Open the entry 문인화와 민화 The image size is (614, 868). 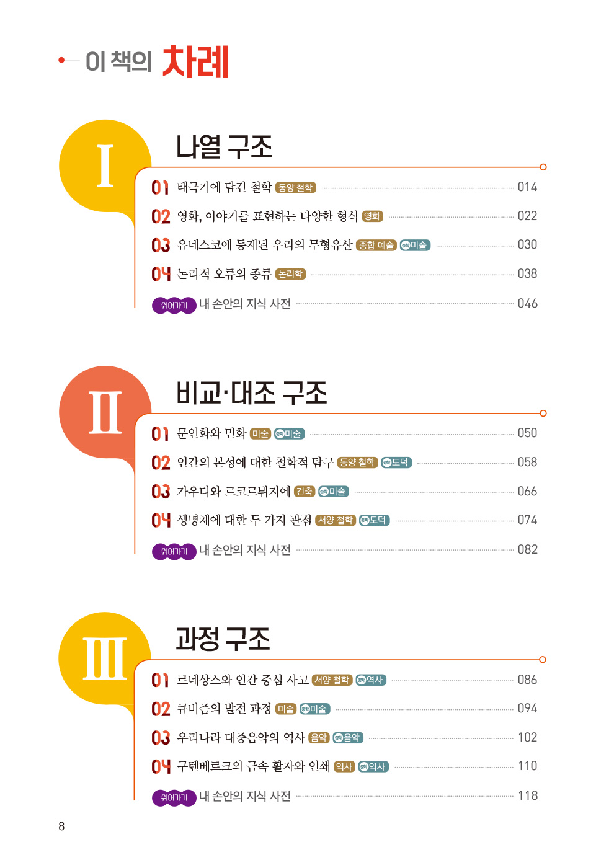pyautogui.click(x=211, y=433)
